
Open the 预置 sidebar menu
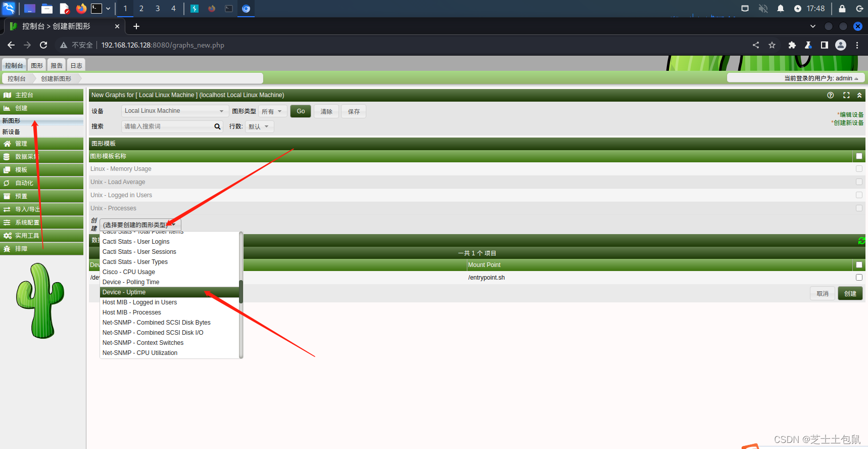[x=42, y=196]
